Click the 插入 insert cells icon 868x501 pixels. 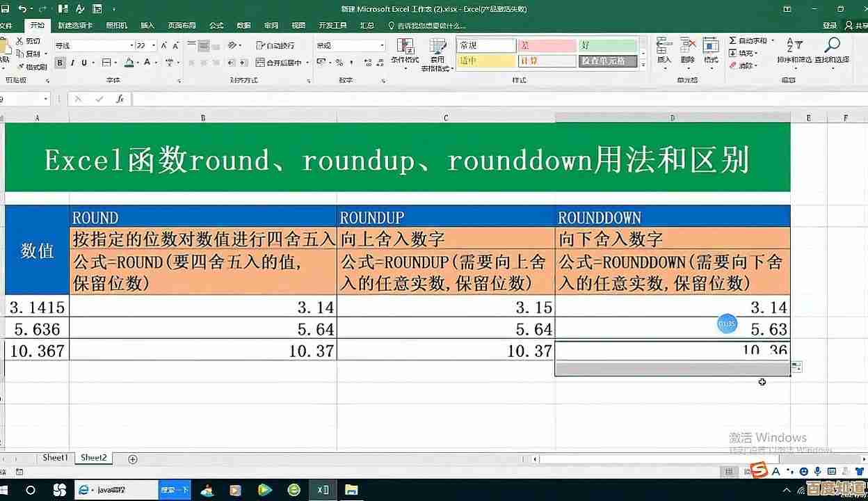coord(665,43)
